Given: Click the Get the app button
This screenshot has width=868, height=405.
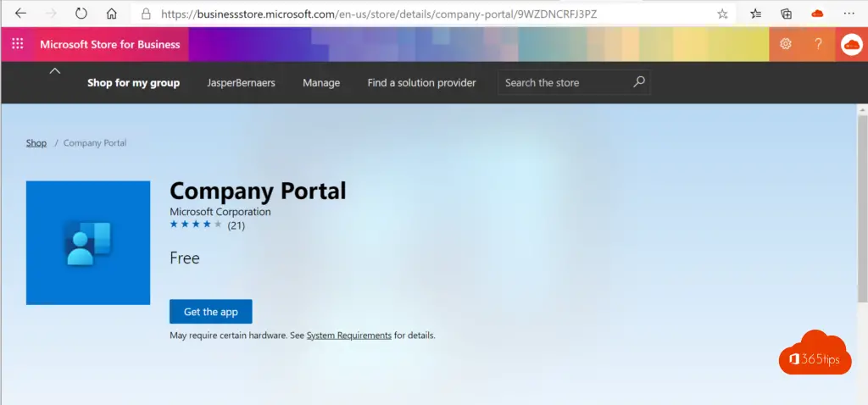Looking at the screenshot, I should 211,312.
